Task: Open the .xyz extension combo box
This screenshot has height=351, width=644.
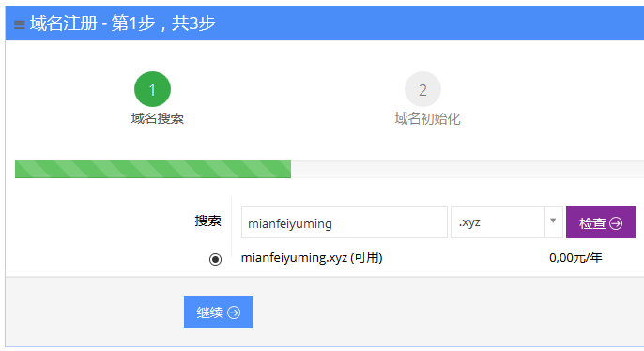Action: coord(507,222)
